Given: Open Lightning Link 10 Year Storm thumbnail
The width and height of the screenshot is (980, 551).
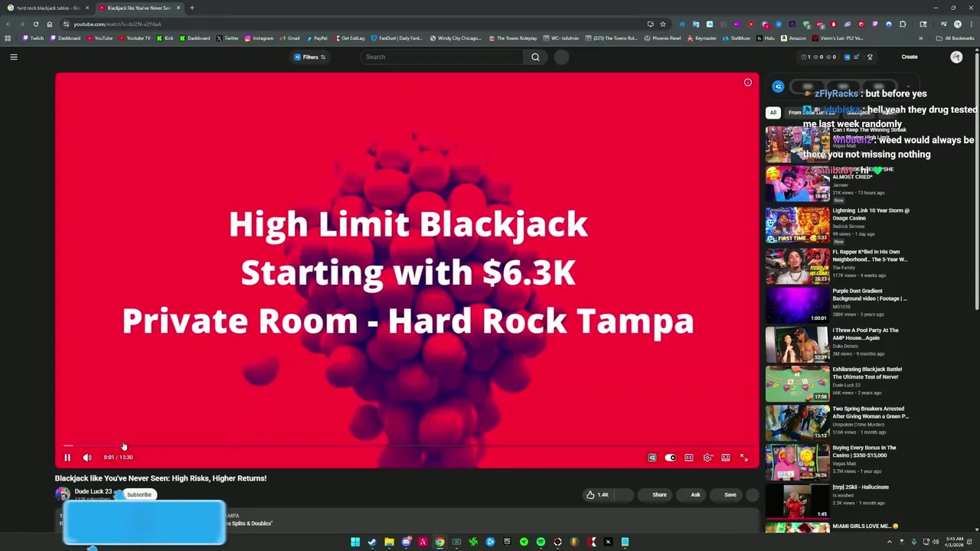Looking at the screenshot, I should coord(797,223).
